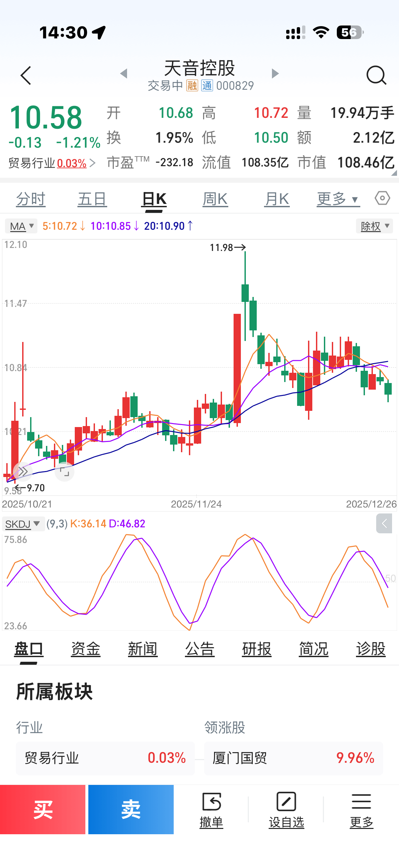Expand chart to fullscreen icon

(64, 471)
